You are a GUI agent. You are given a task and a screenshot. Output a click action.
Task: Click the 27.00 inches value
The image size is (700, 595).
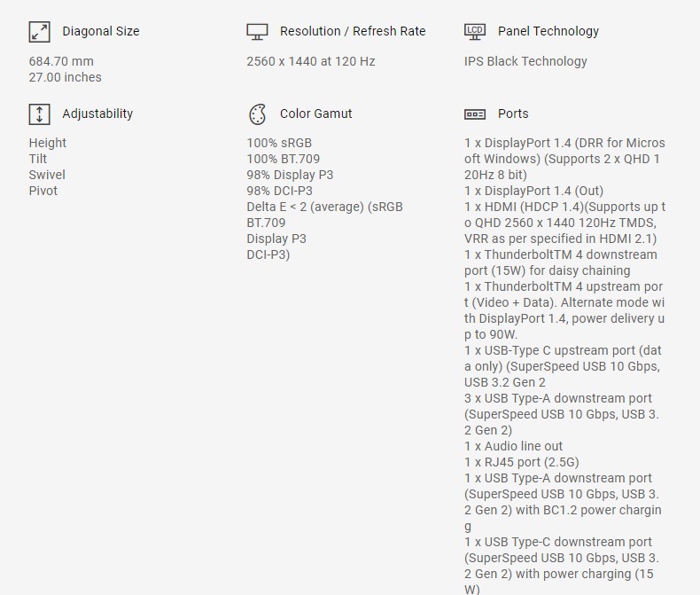click(x=65, y=77)
